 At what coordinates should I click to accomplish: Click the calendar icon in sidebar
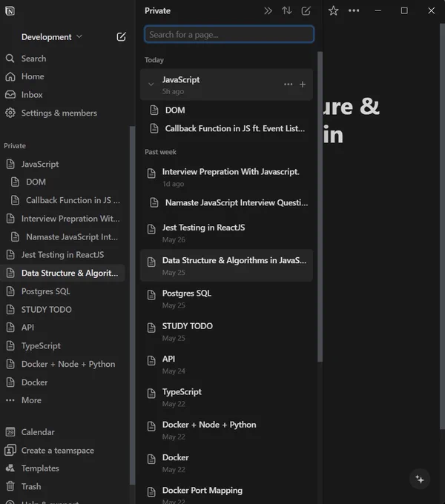[10, 432]
